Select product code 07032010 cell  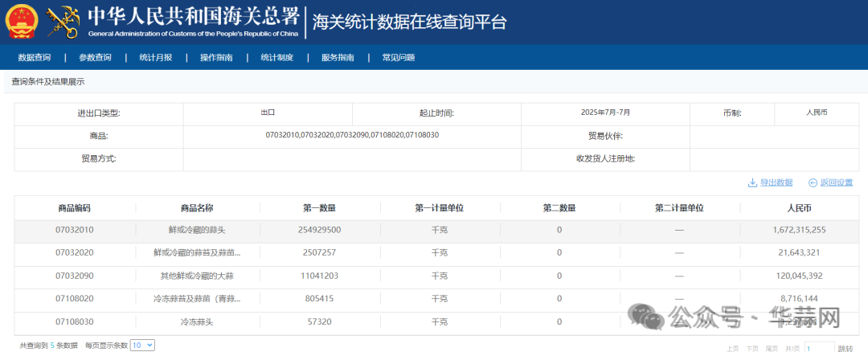74,230
